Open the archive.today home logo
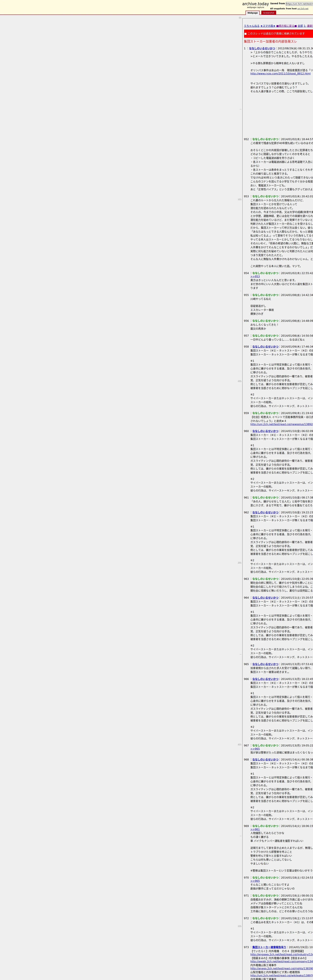Viewport: 313px width, 980px height. (x=255, y=4)
